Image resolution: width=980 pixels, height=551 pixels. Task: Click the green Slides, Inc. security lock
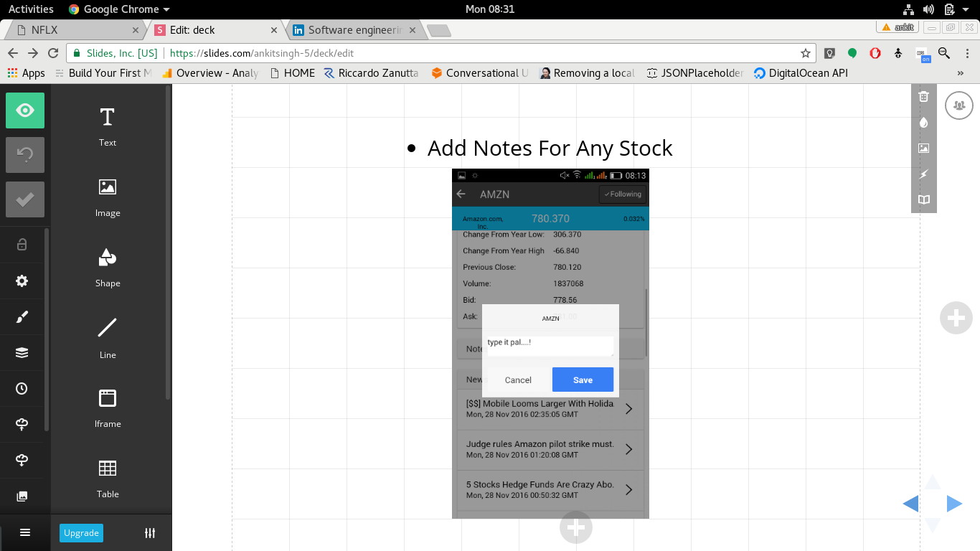[x=77, y=53]
